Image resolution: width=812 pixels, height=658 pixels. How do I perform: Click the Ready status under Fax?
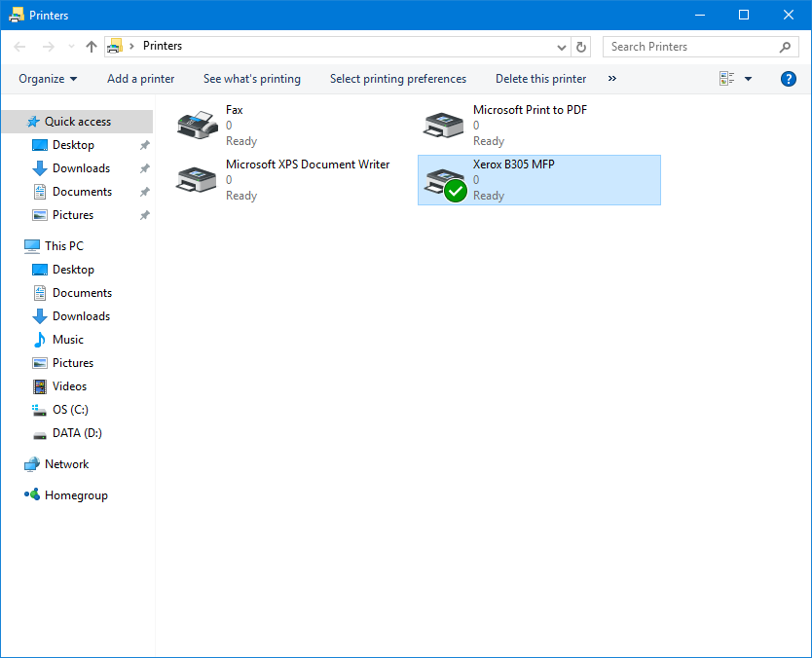pos(241,141)
